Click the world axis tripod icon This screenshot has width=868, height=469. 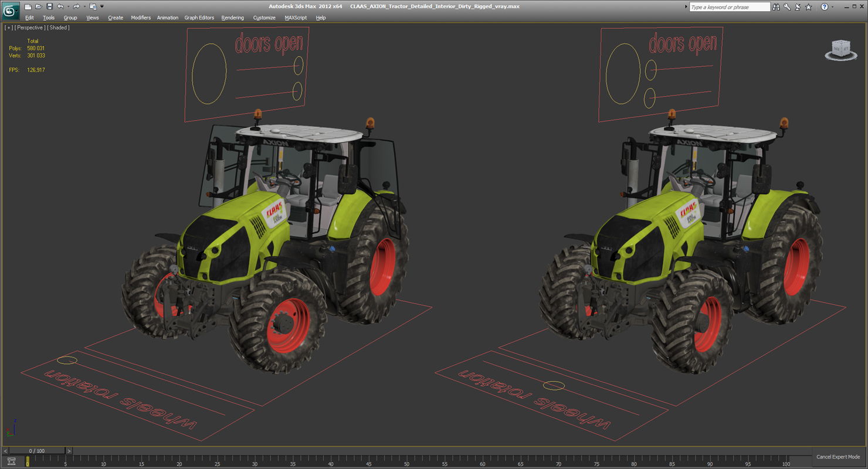coord(11,428)
